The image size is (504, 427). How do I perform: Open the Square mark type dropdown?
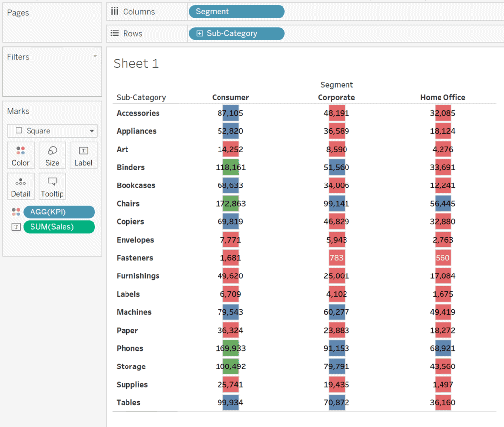(91, 131)
